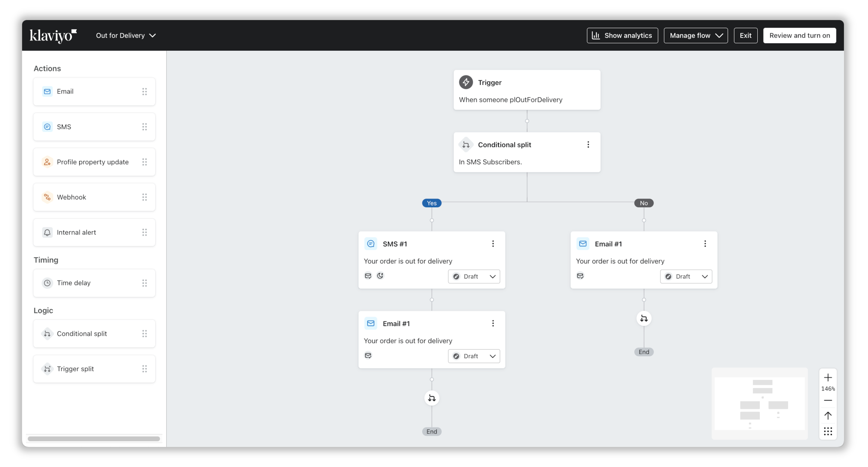Select the Email action icon in Actions panel
This screenshot has height=467, width=868.
point(47,91)
